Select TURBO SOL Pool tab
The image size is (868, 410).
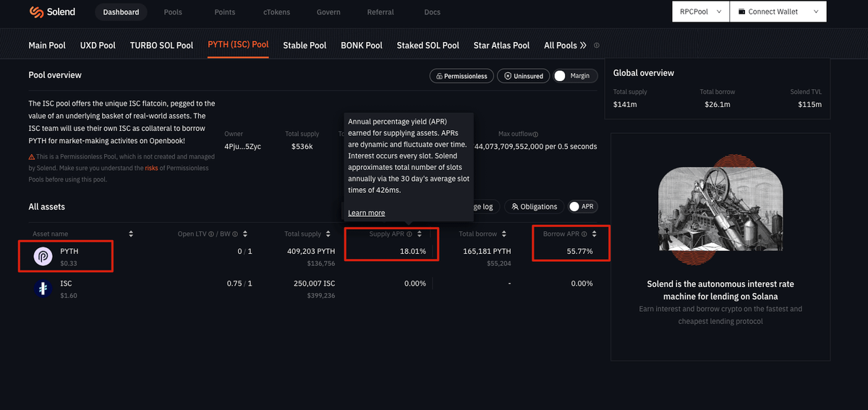[x=161, y=45]
